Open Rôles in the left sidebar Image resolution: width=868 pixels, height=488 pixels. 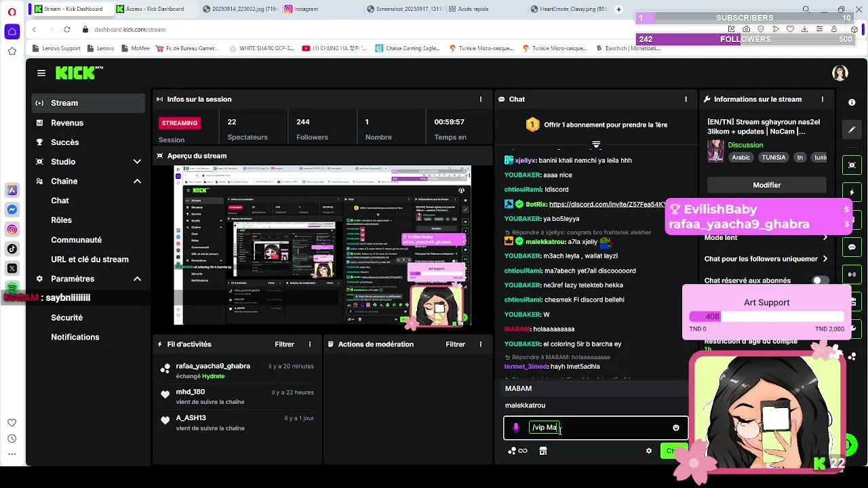click(61, 220)
